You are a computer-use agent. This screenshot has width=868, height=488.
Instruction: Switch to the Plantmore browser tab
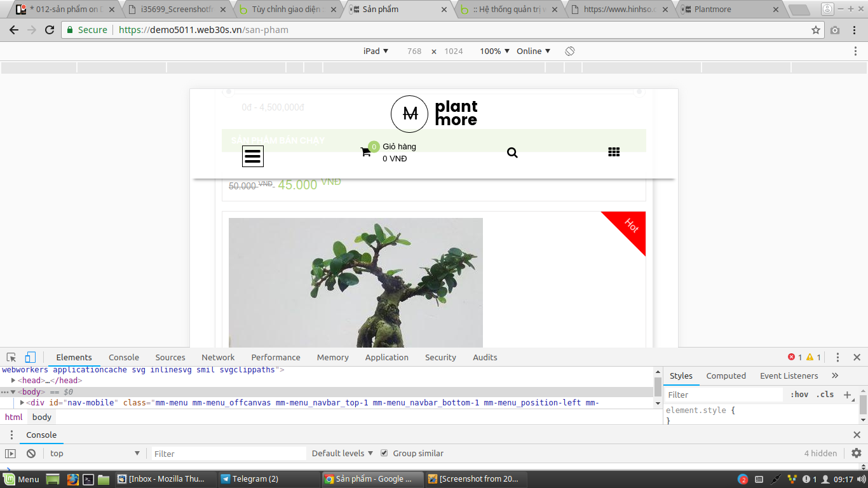(x=731, y=10)
